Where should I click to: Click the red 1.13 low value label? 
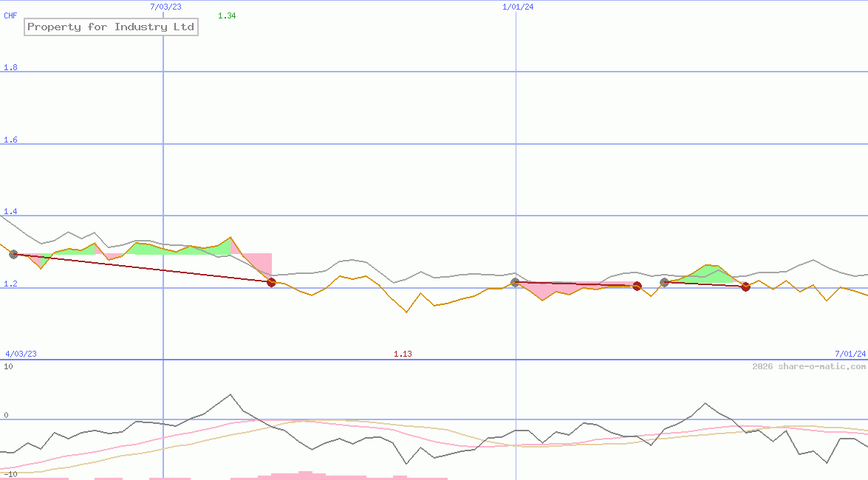403,354
